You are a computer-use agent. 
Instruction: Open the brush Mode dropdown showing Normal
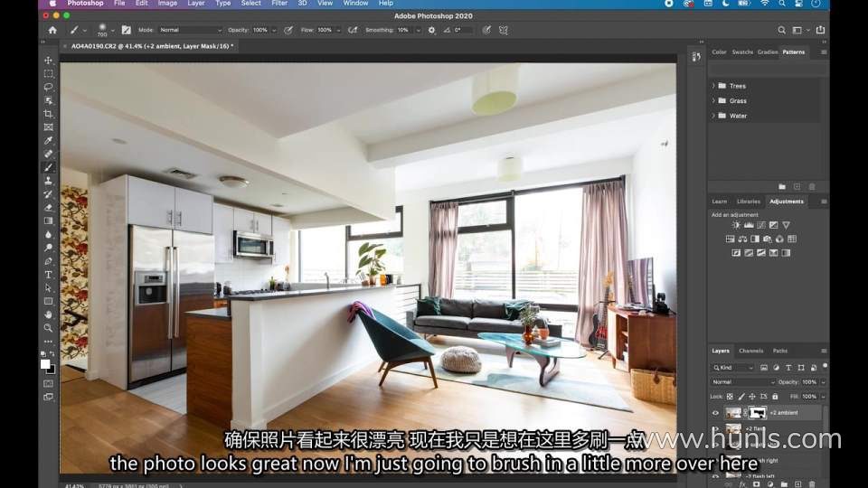pos(191,31)
